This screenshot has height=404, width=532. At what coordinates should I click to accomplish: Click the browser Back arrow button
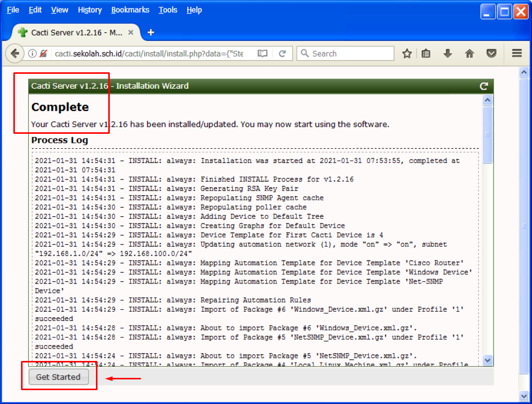click(x=15, y=53)
